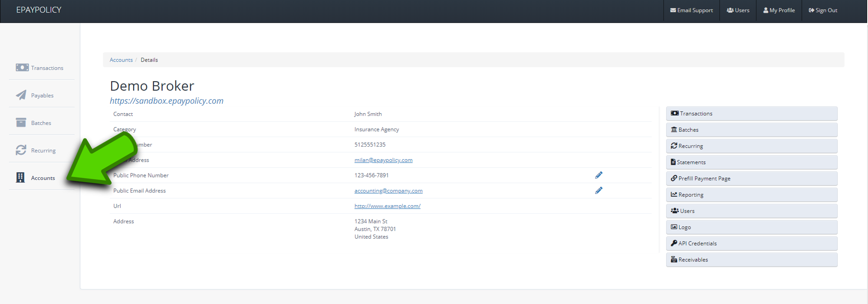Go to My Profile

click(779, 10)
